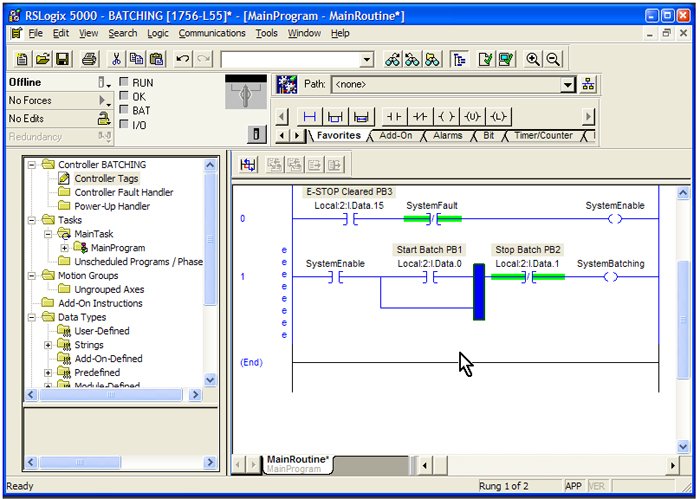Click the search text input field

290,59
